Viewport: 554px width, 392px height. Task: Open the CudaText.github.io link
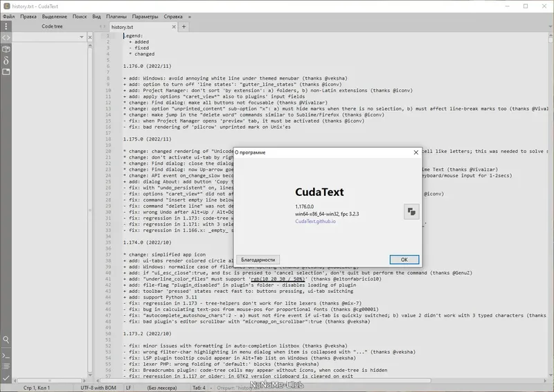(316, 221)
